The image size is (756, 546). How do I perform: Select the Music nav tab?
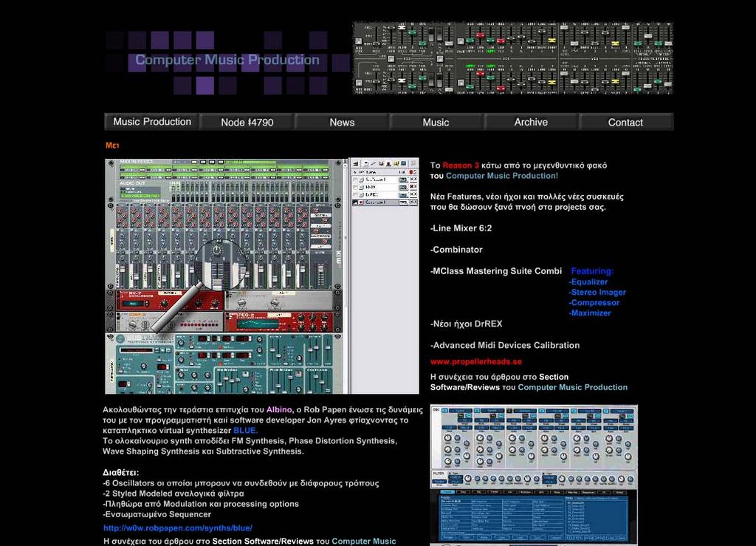[x=436, y=123]
